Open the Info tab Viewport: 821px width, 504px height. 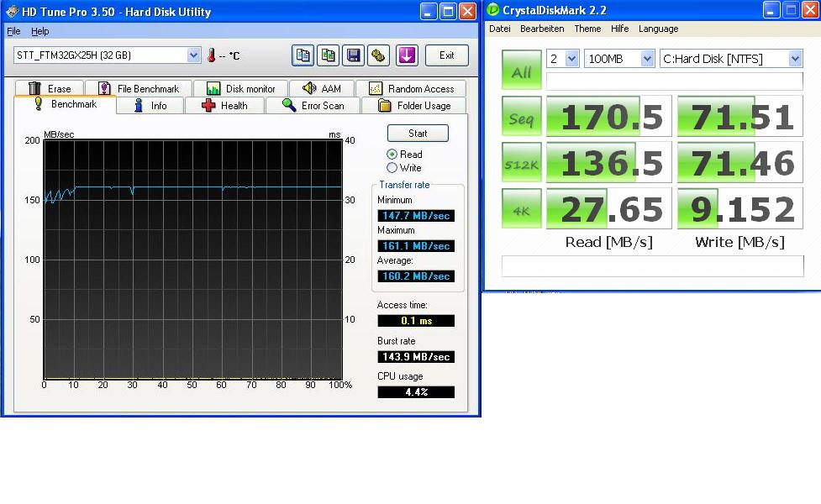(x=150, y=106)
